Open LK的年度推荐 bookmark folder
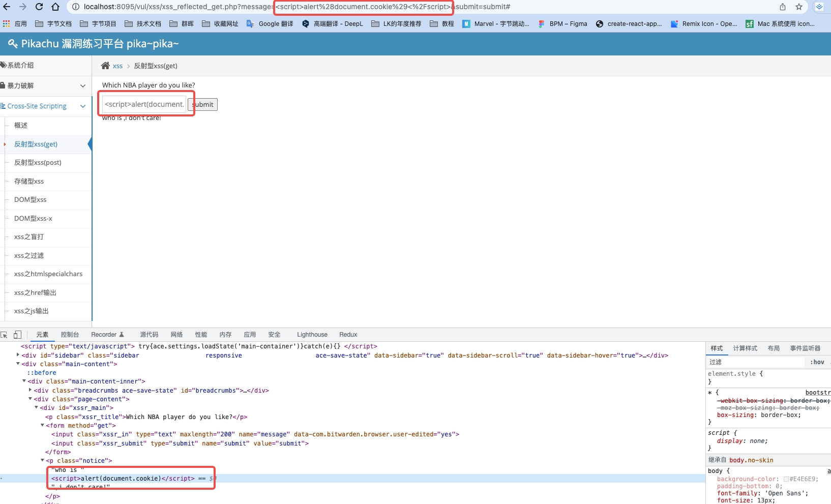The height and width of the screenshot is (504, 831). 397,23
